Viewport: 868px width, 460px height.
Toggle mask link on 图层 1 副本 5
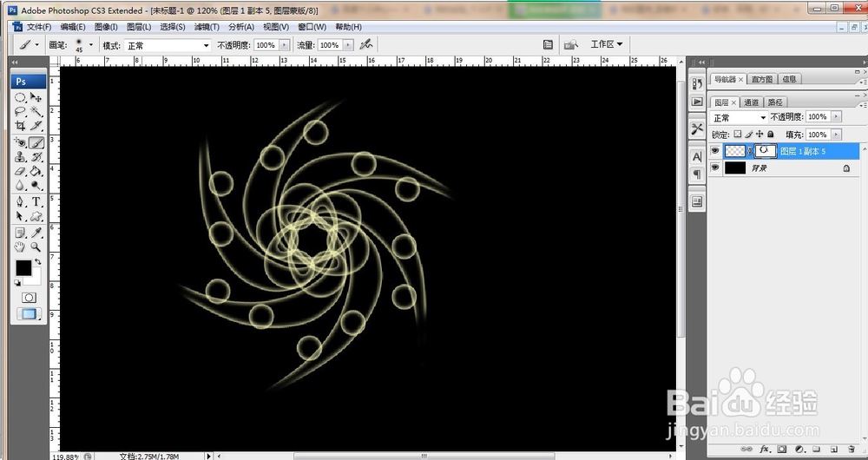pyautogui.click(x=750, y=150)
